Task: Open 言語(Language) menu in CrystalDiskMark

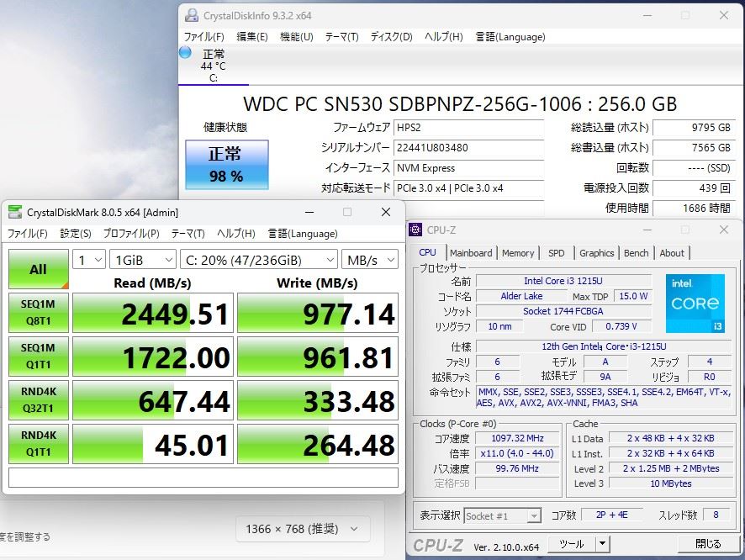Action: pyautogui.click(x=303, y=233)
